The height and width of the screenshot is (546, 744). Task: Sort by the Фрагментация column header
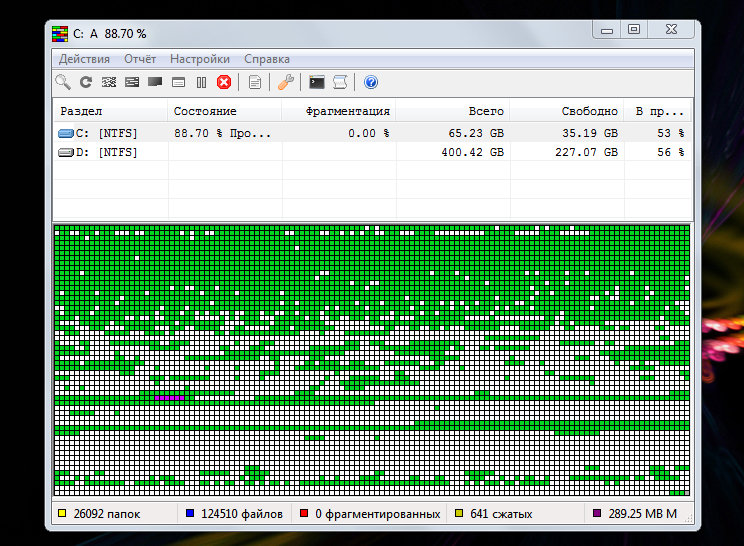coord(338,111)
